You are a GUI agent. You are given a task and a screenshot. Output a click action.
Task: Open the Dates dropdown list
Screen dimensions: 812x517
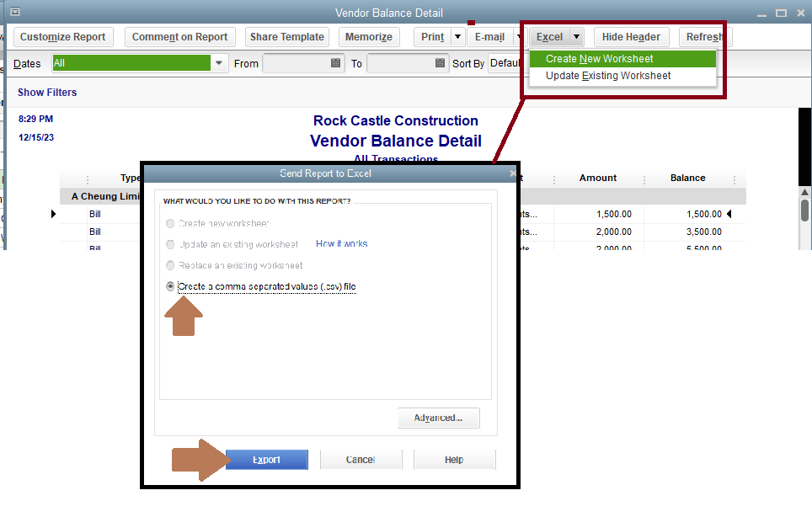pyautogui.click(x=219, y=63)
